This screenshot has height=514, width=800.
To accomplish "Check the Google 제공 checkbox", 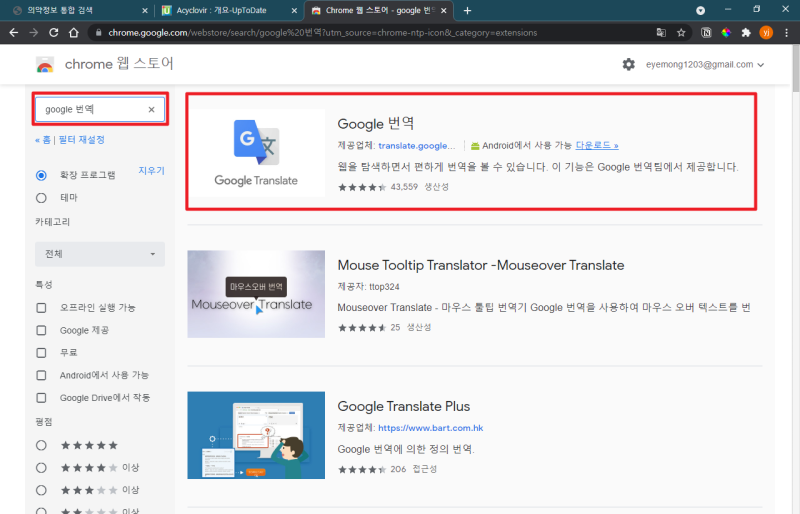I will 41,330.
